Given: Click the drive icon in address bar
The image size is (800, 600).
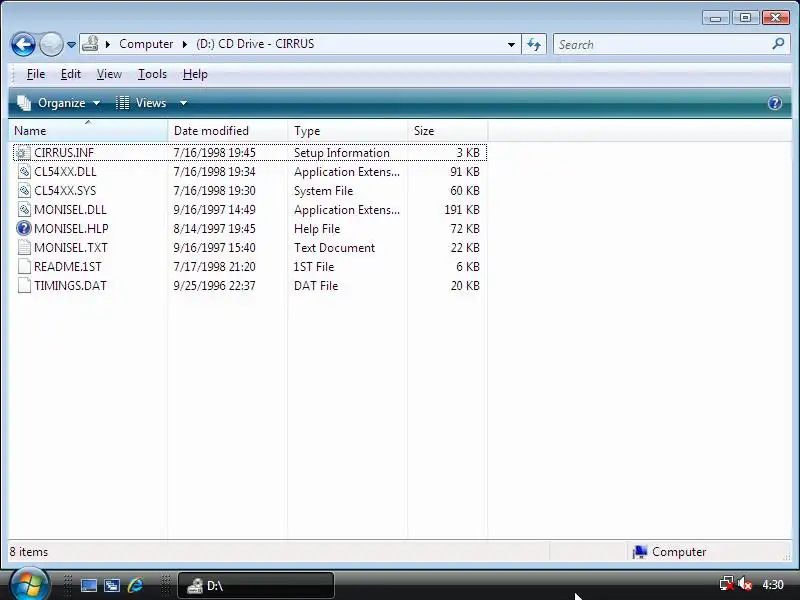Looking at the screenshot, I should coord(90,44).
